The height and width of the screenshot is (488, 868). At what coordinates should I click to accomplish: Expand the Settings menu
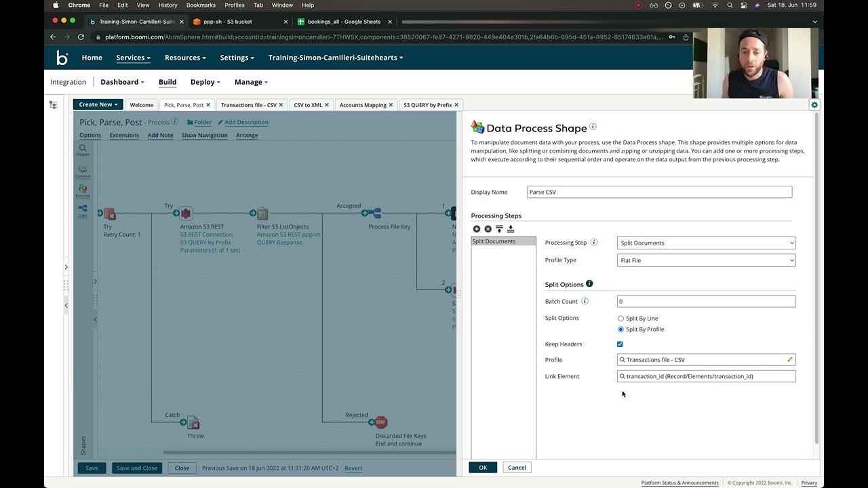237,58
